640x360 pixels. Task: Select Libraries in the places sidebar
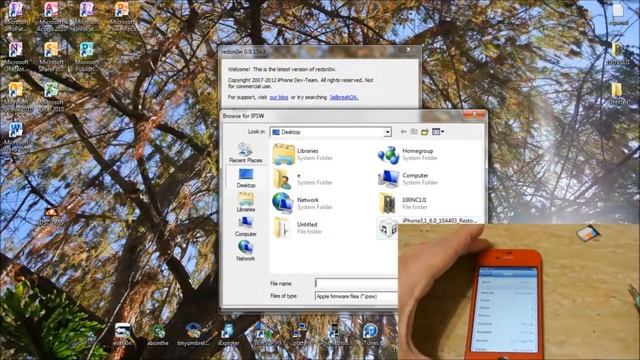246,202
